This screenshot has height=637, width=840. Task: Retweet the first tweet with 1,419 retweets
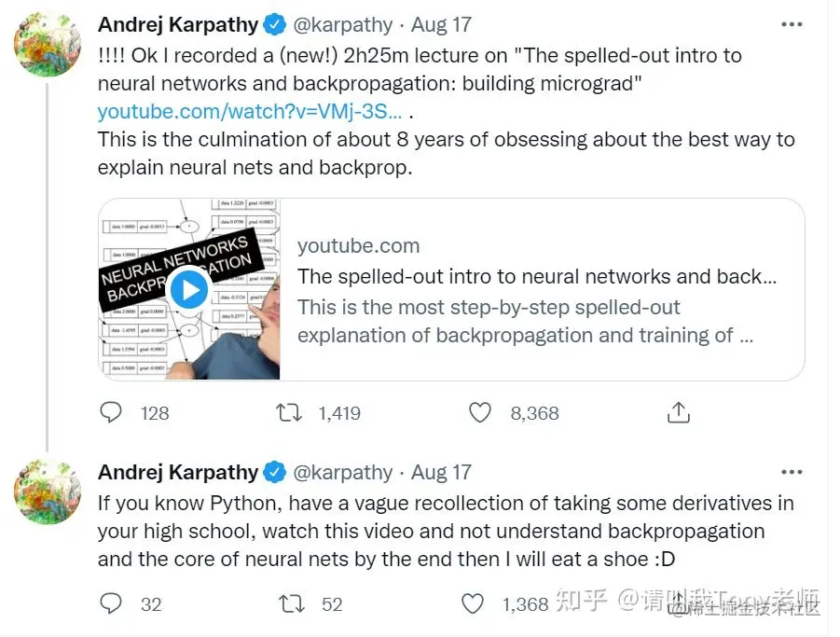[290, 412]
